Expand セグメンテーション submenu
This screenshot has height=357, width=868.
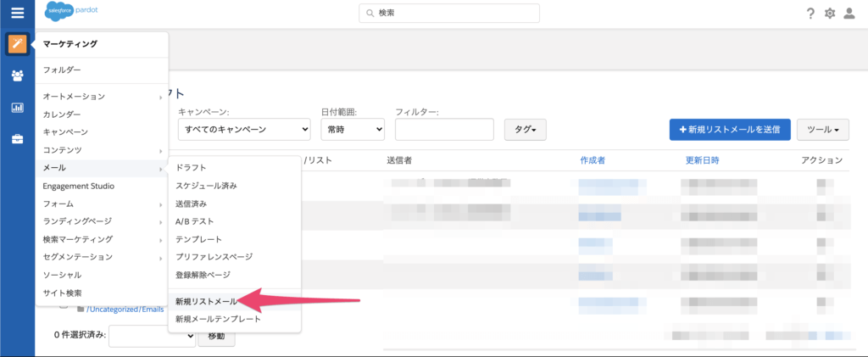click(x=102, y=257)
